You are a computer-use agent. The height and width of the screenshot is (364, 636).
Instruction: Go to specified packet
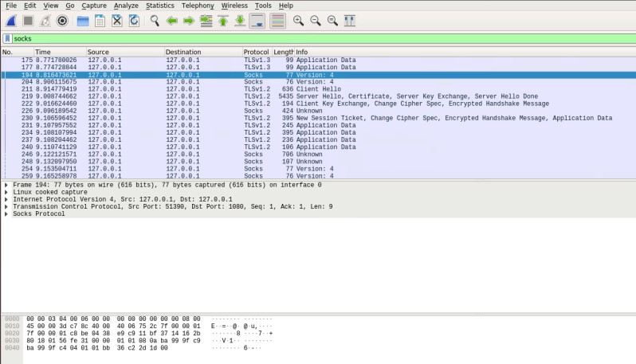206,21
